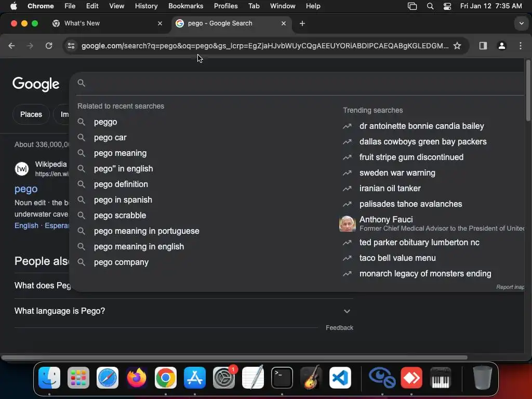Bookmark this page with the star icon

[x=457, y=46]
